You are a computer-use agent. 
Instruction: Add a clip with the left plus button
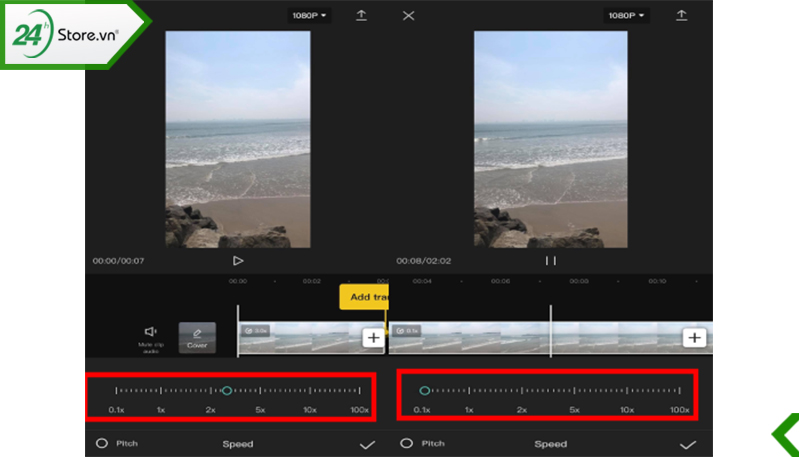click(x=374, y=338)
